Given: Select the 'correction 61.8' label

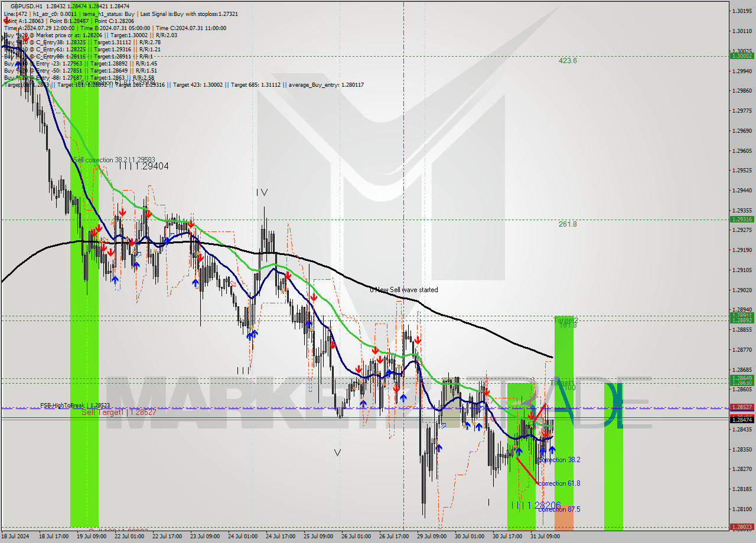Looking at the screenshot, I should 559,483.
